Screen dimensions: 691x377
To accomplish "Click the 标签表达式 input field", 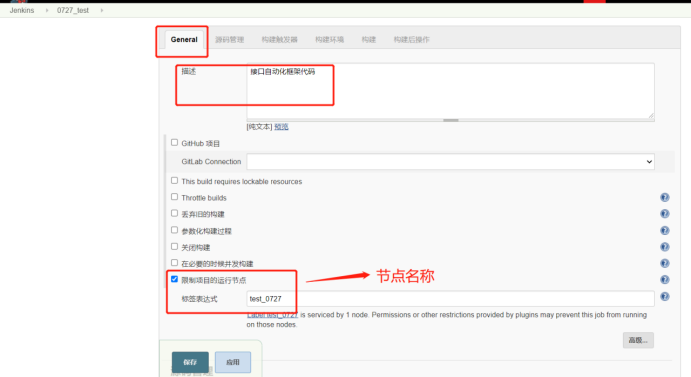I will pyautogui.click(x=450, y=299).
